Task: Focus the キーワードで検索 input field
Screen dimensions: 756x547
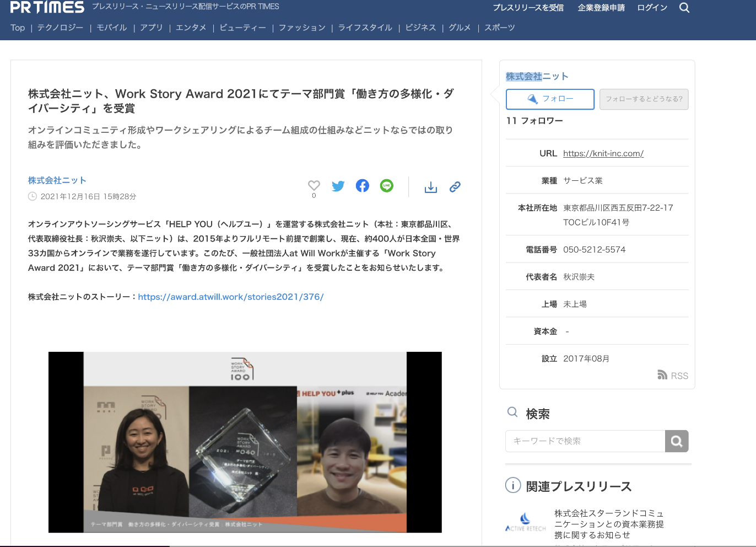Action: 585,441
